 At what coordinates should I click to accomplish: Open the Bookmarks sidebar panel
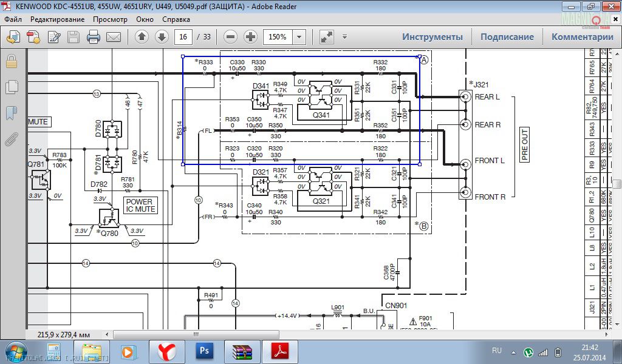(12, 113)
